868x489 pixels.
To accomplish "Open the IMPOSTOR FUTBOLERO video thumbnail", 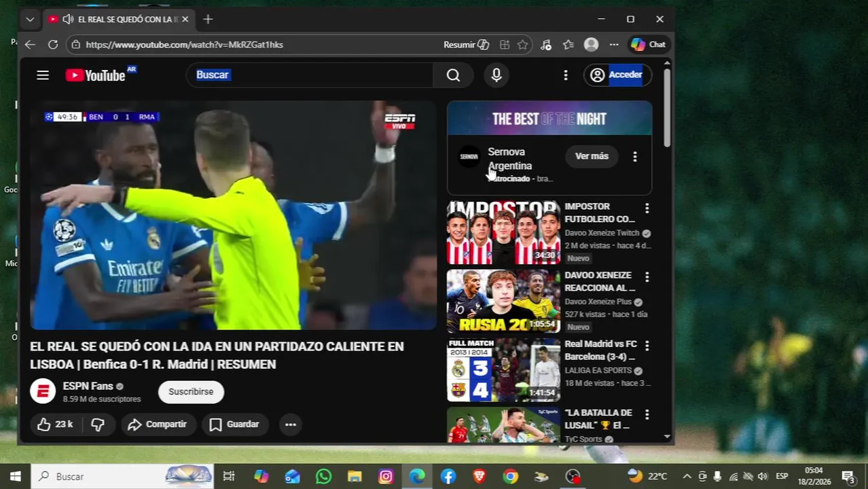I will click(x=503, y=232).
